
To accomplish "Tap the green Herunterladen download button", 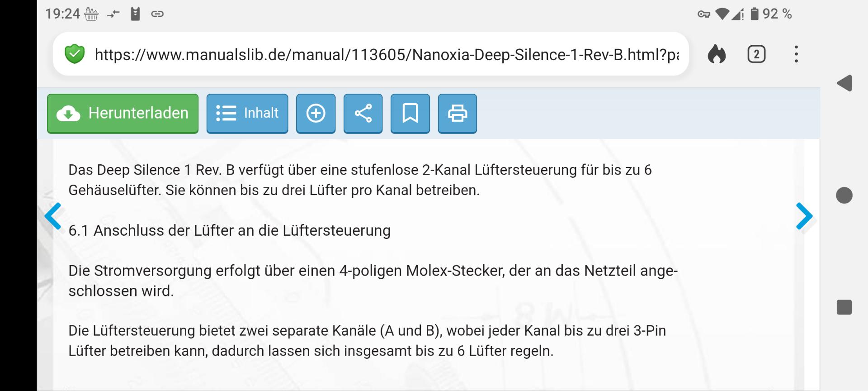I will tap(123, 114).
